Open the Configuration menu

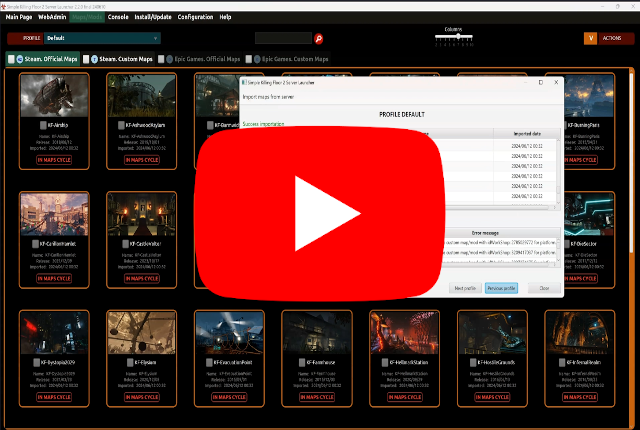(x=195, y=17)
